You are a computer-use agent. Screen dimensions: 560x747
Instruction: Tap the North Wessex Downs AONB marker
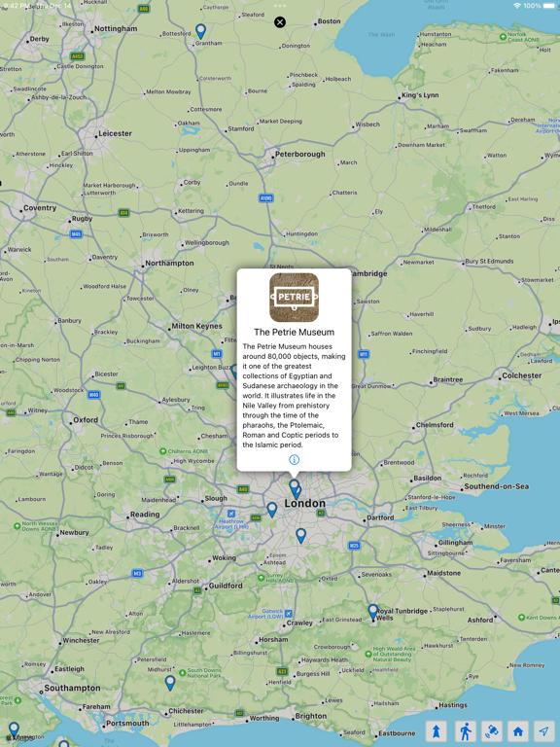[x=17, y=526]
